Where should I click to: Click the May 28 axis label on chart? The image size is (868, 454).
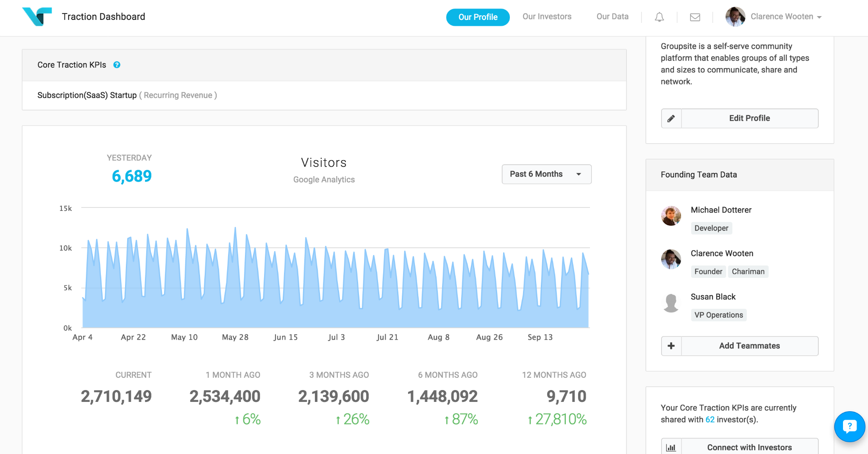click(x=235, y=337)
